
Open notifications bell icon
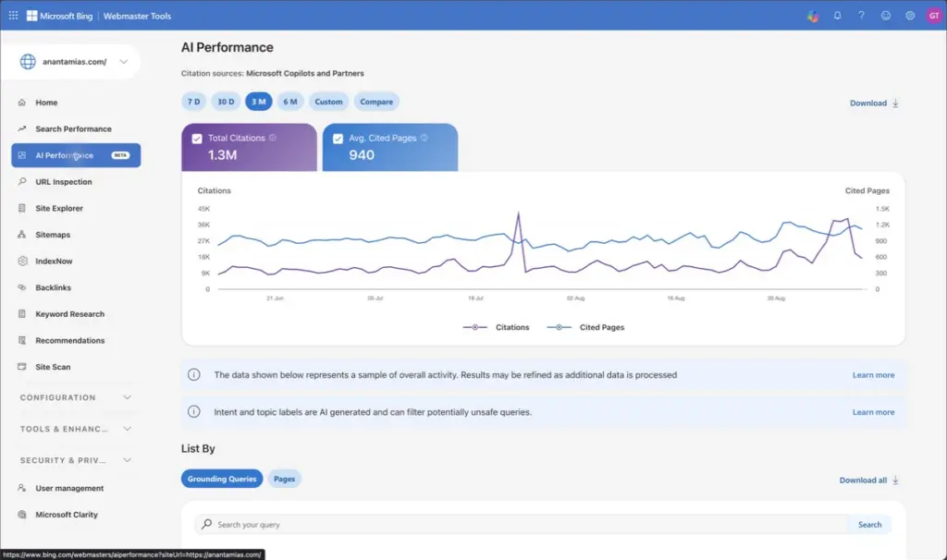(x=837, y=16)
